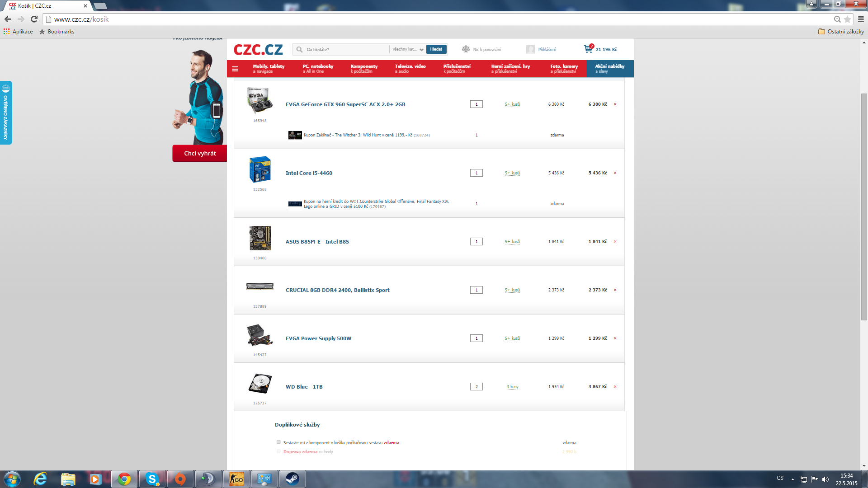
Task: Click the login user avatar icon
Action: pyautogui.click(x=531, y=49)
